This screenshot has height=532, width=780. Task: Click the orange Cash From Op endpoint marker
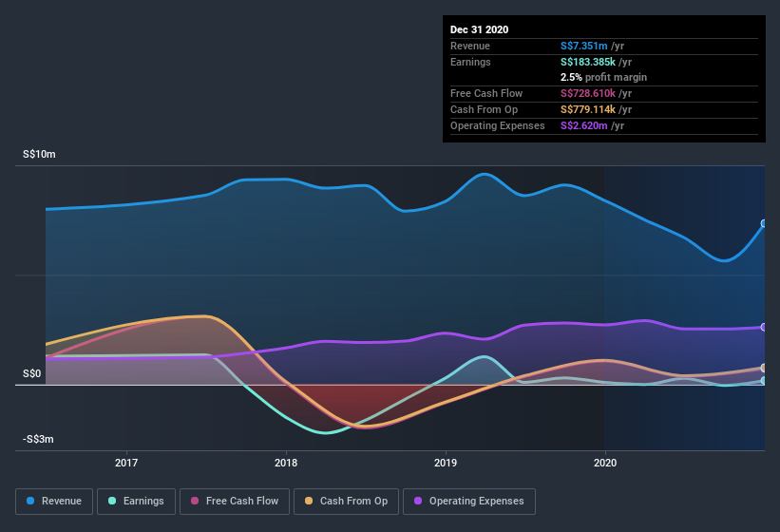(764, 368)
